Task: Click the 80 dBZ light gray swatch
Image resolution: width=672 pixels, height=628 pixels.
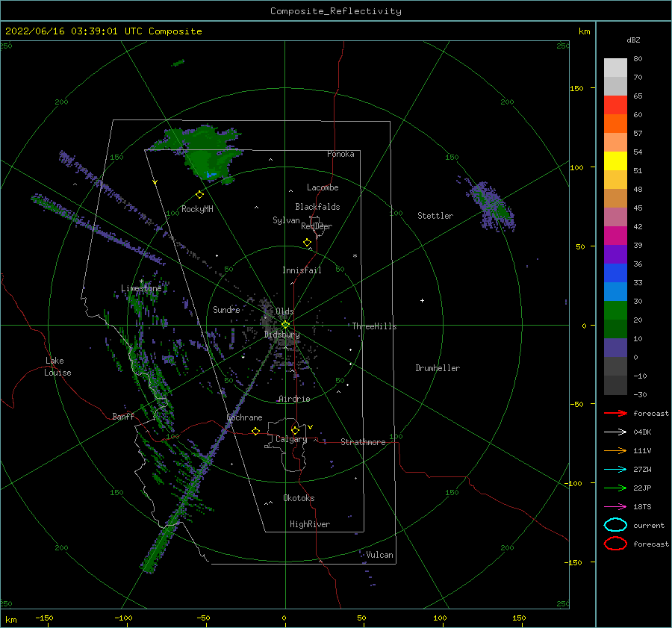Action: pos(615,68)
